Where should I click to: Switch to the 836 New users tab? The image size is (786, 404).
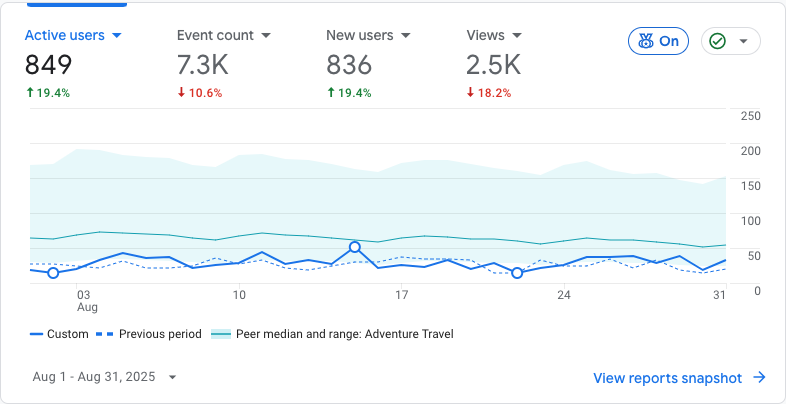tap(349, 66)
